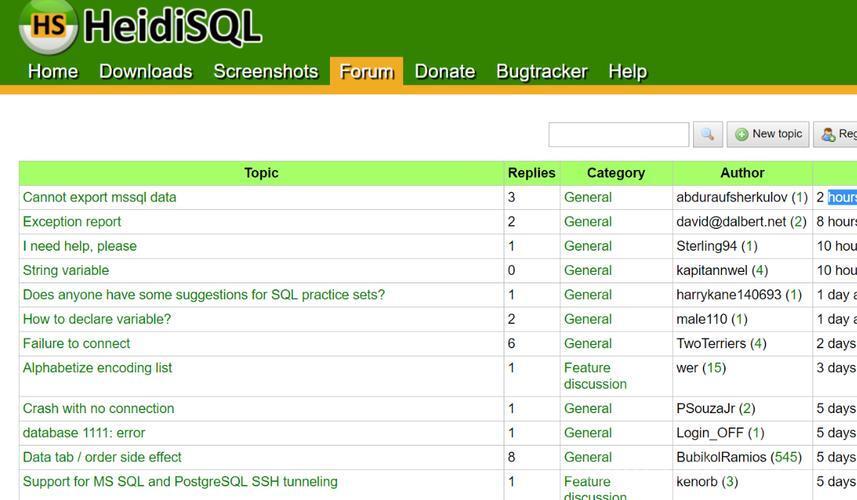
Task: Click author name Login_OFF
Action: 710,433
